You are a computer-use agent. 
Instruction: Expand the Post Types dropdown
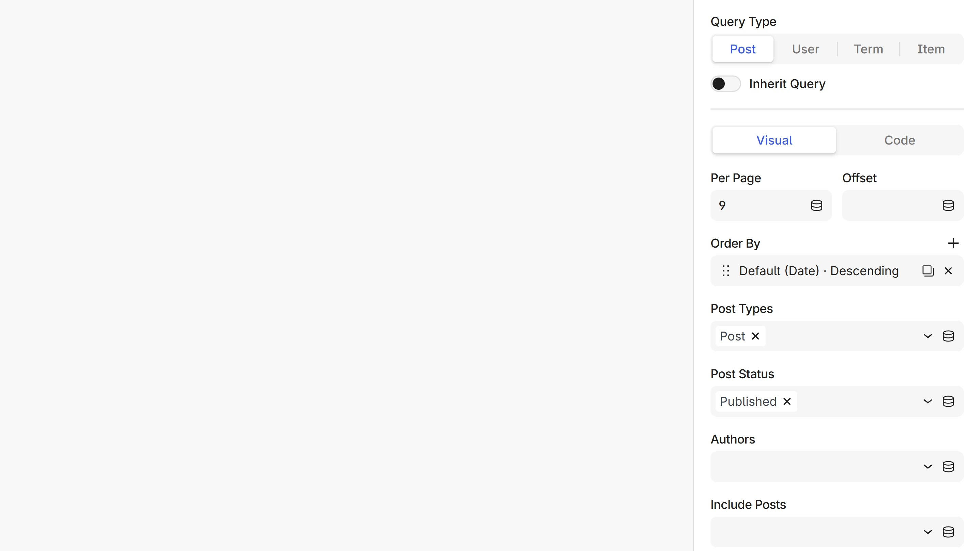point(928,336)
